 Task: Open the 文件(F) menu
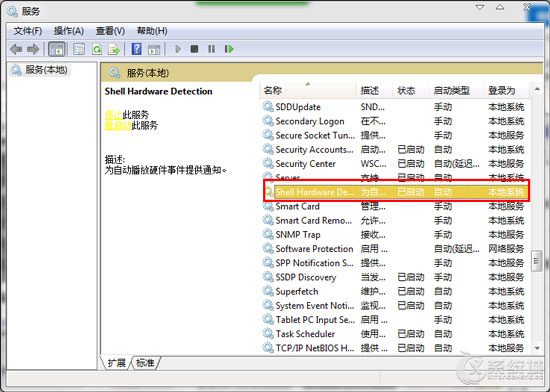point(28,31)
